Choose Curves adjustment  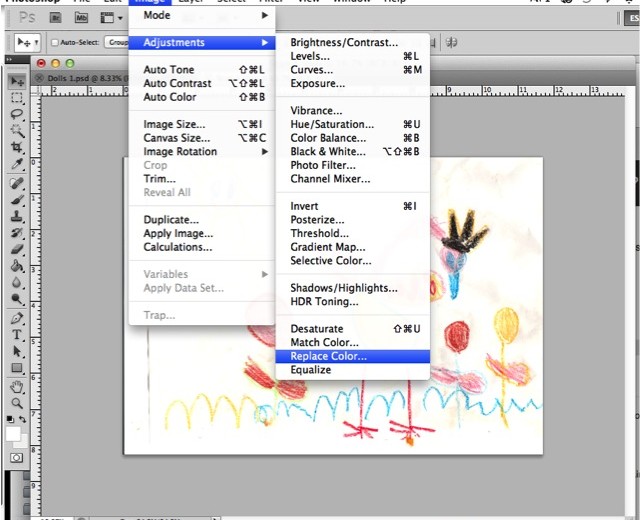point(353,70)
